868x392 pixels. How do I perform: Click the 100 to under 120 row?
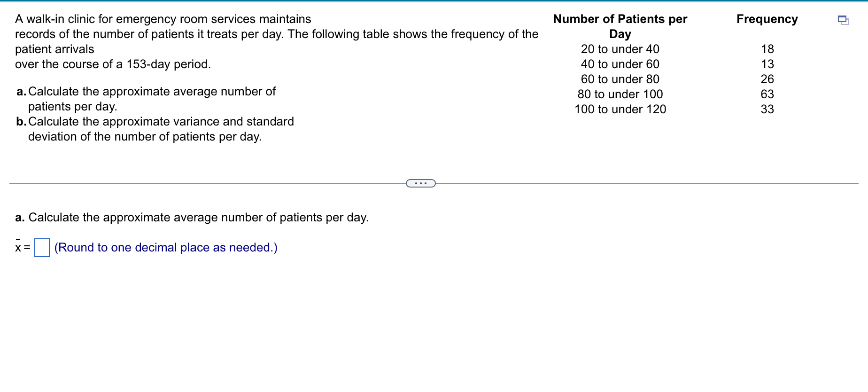click(x=620, y=109)
